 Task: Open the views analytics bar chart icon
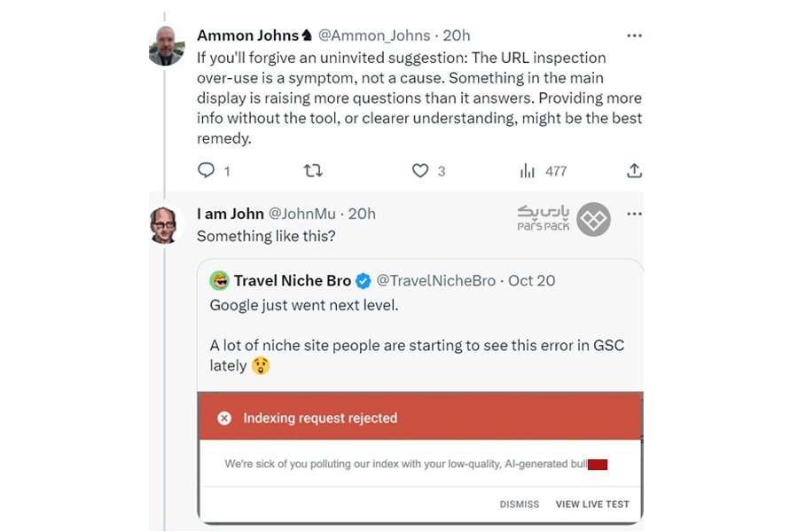[x=528, y=170]
